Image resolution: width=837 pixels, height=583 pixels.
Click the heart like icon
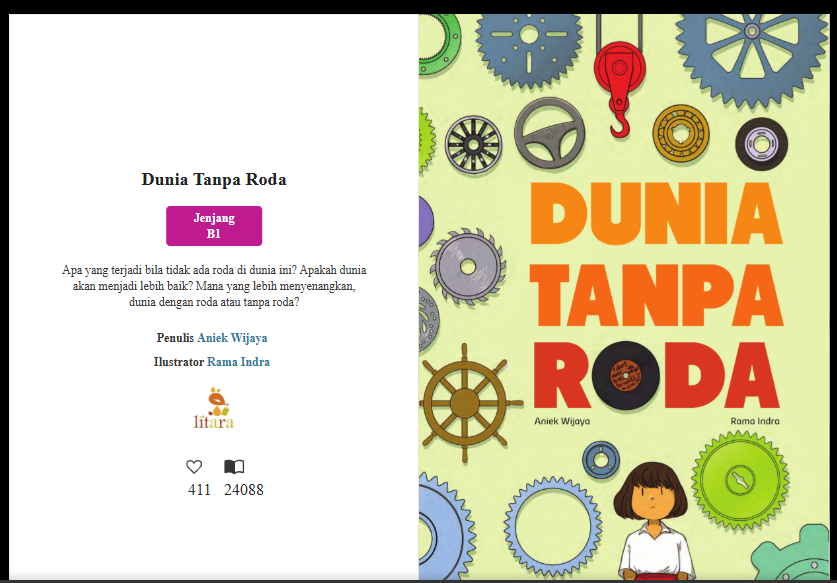point(194,467)
